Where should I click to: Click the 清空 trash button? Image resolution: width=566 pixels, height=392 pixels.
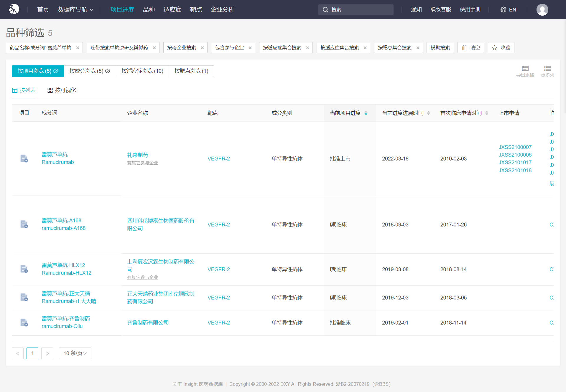471,48
